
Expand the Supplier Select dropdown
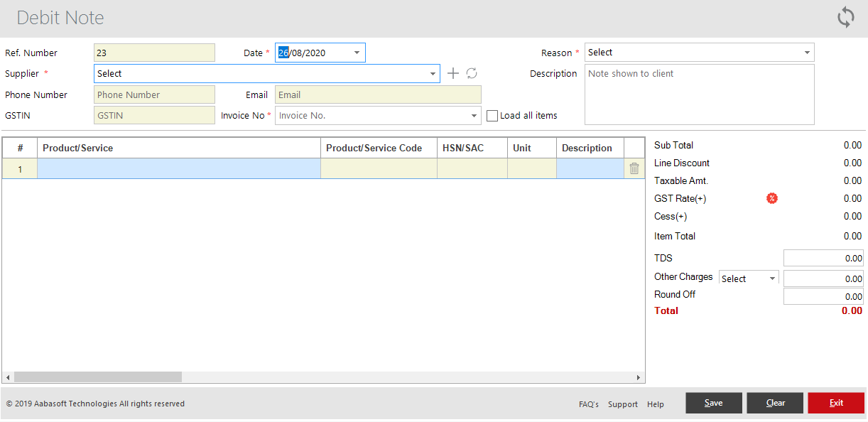(x=433, y=73)
